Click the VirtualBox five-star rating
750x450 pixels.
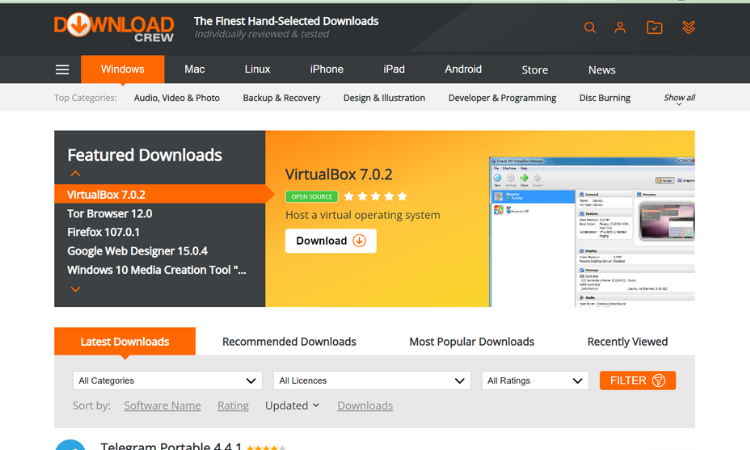375,196
